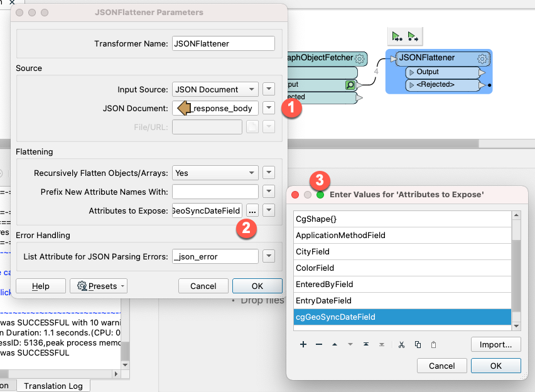Open the Presets menu button
Viewport: 535px width, 392px height.
(x=99, y=286)
